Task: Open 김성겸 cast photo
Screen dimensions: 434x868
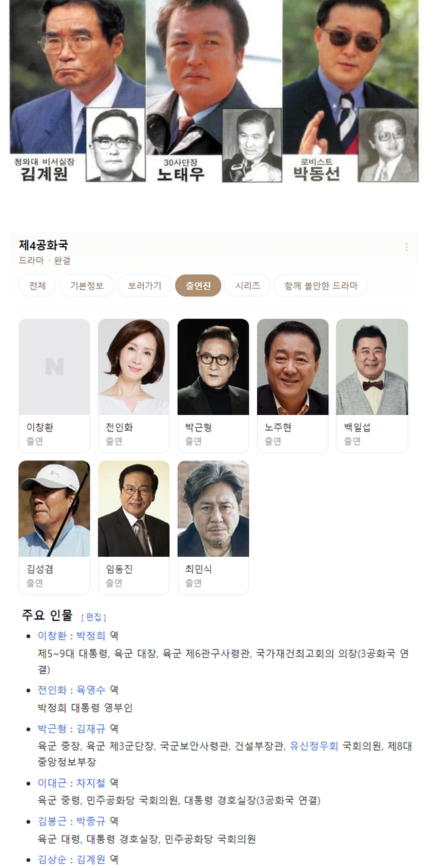Action: 54,509
